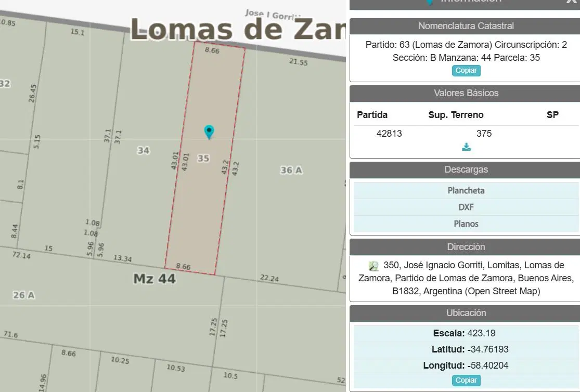
Task: Click the Sup. Terreno column header
Action: click(456, 115)
